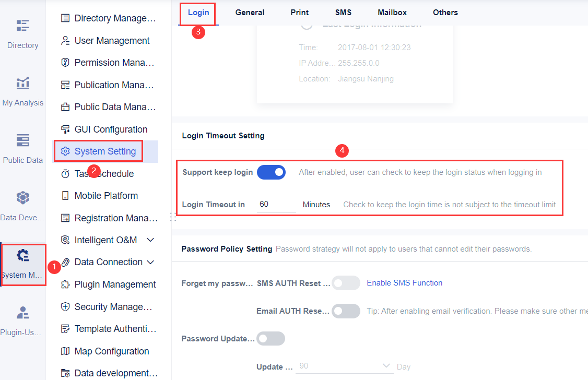Turn on the Email AUTH Reset switch
This screenshot has height=380, width=588.
click(x=346, y=311)
